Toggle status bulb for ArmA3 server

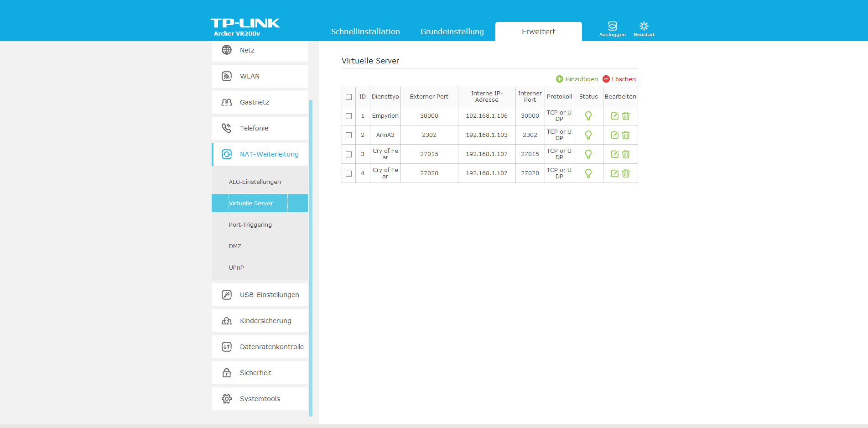pos(588,135)
